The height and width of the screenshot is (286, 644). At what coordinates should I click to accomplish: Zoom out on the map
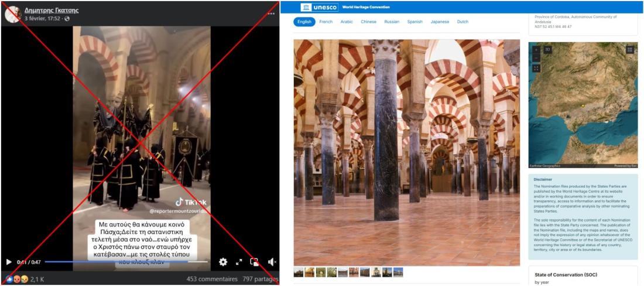tap(536, 58)
